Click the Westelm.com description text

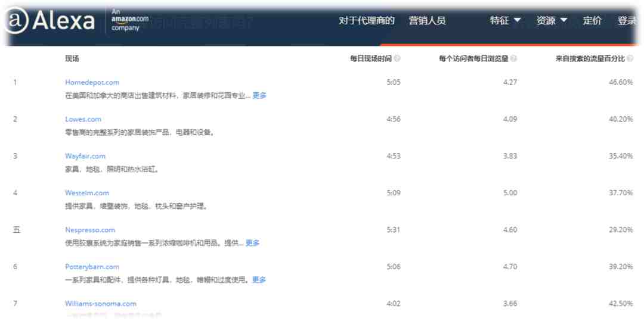tap(137, 206)
